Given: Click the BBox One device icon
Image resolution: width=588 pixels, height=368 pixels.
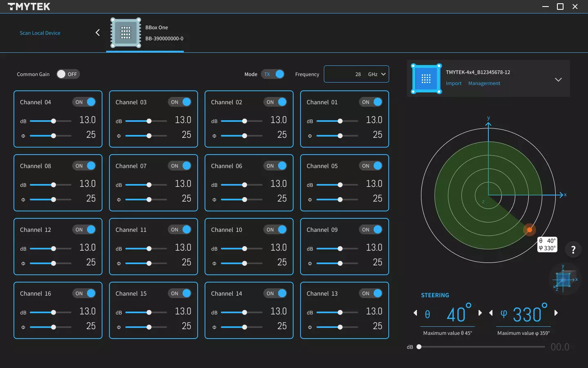Looking at the screenshot, I should tap(126, 33).
